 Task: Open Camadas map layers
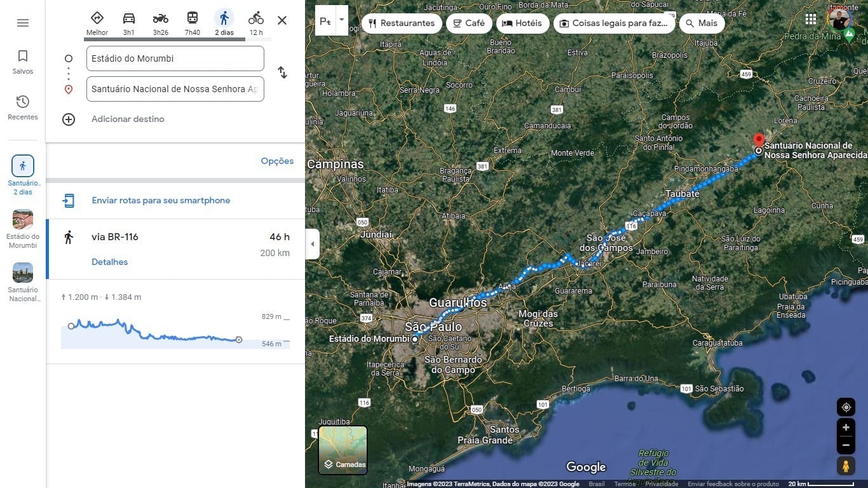pos(343,451)
